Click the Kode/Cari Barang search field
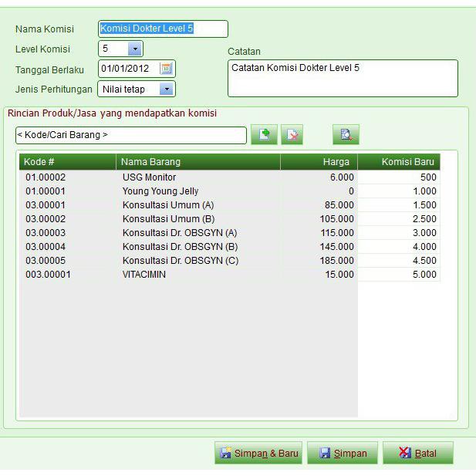This screenshot has height=476, width=476. (130, 136)
